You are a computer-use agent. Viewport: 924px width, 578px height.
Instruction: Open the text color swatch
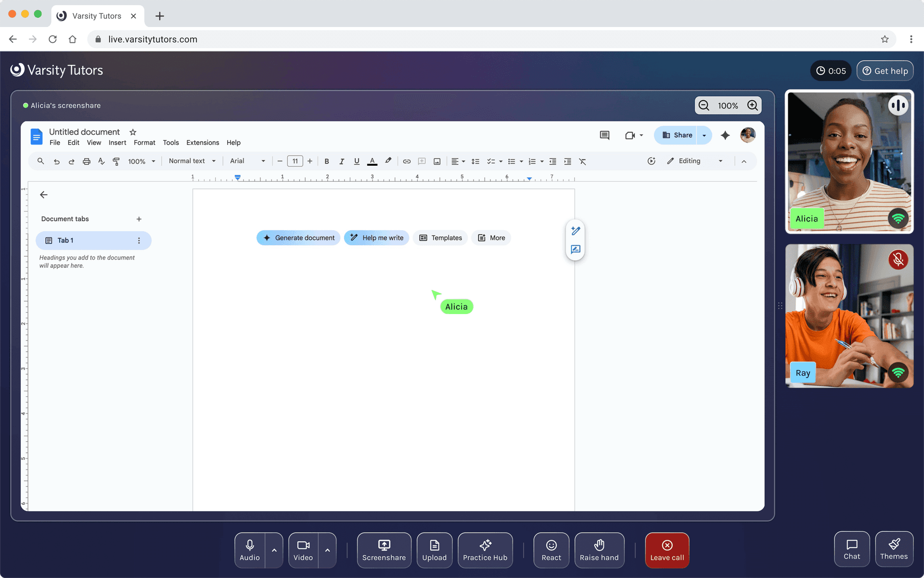(x=372, y=161)
